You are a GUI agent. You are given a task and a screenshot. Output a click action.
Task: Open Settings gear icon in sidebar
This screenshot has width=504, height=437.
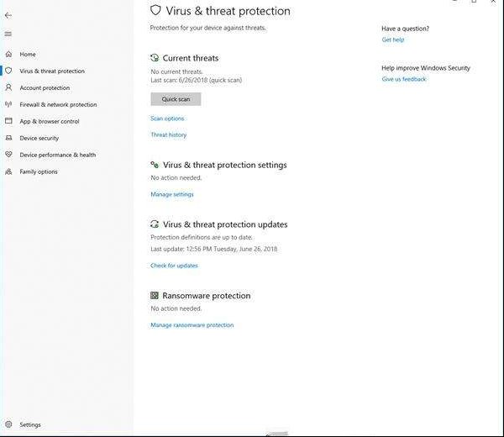click(x=8, y=424)
